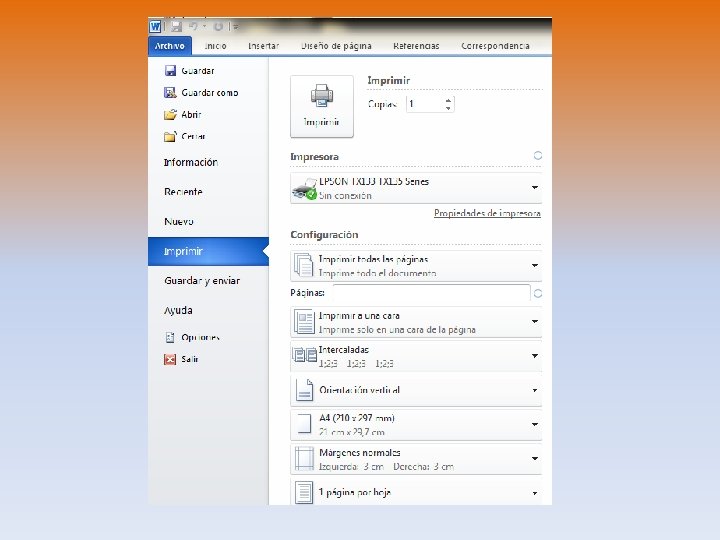
Task: Click the Cerrar text label
Action: (x=193, y=136)
